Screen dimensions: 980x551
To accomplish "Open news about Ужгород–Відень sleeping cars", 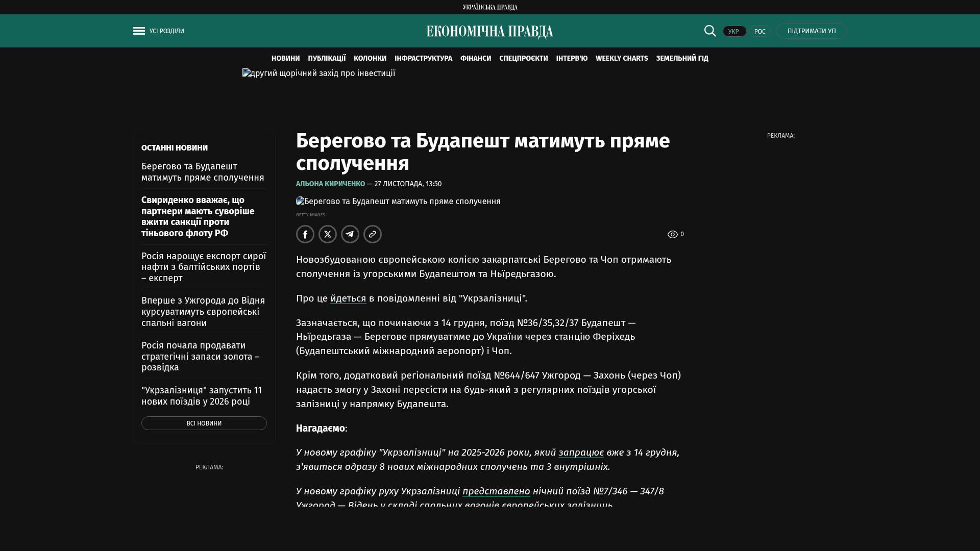I will [x=203, y=312].
